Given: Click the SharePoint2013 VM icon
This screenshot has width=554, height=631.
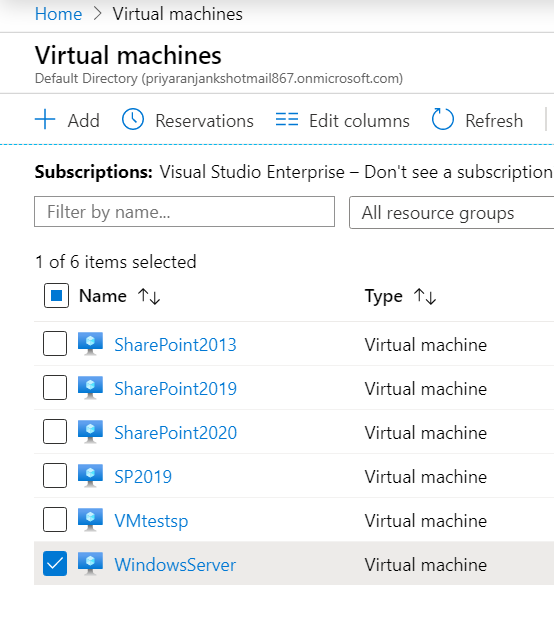Looking at the screenshot, I should pos(91,344).
